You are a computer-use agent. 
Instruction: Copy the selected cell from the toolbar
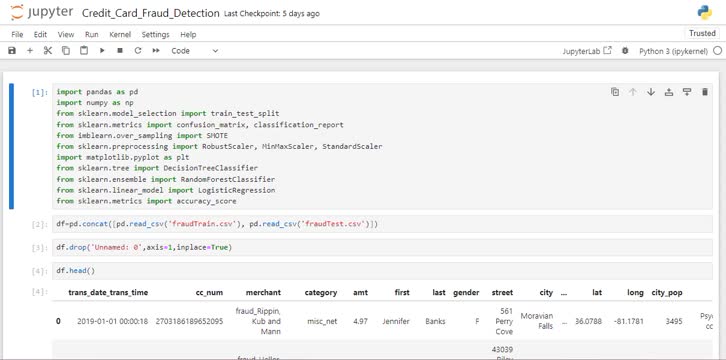pyautogui.click(x=66, y=51)
